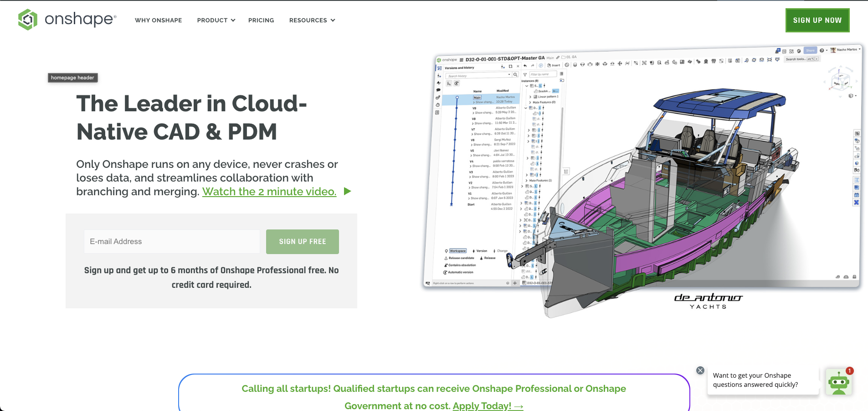The width and height of the screenshot is (868, 411).
Task: Click the De Antonio Yachts logo
Action: (708, 301)
